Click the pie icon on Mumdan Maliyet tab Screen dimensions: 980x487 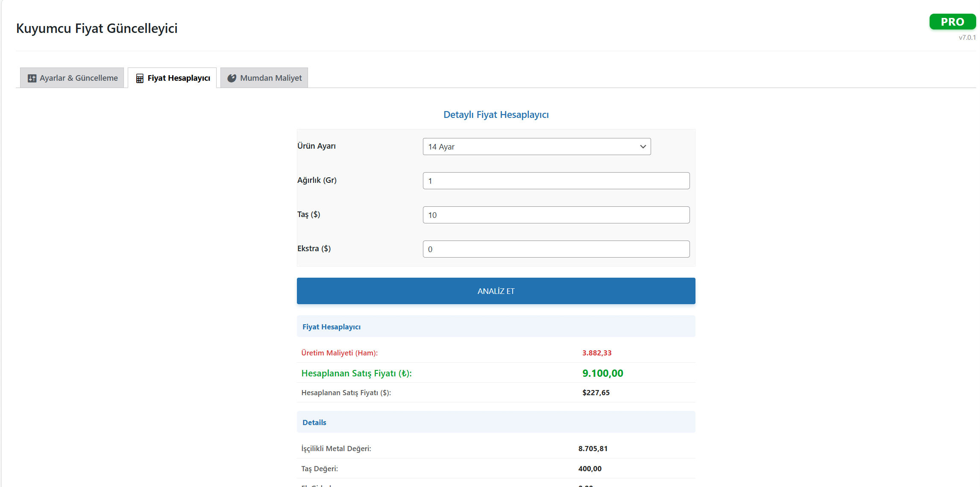point(232,78)
